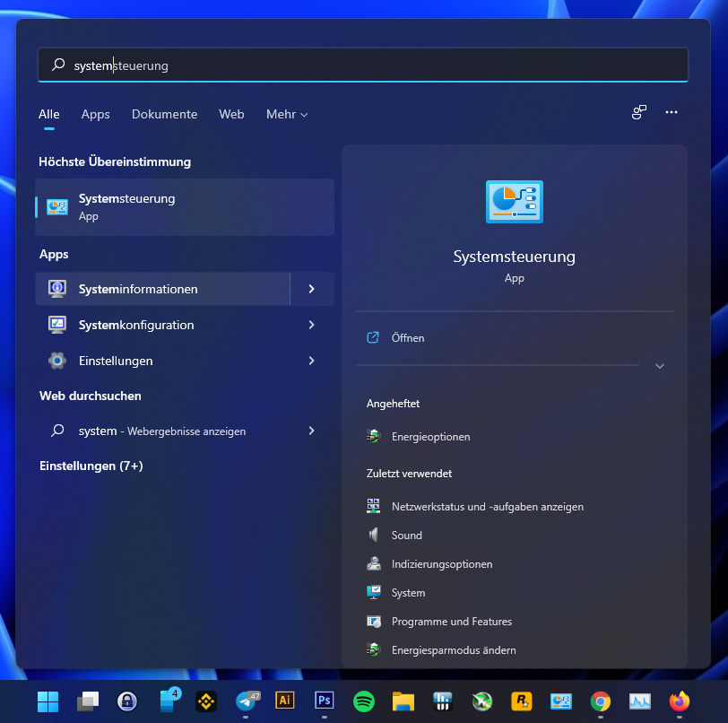Expand the system web results arrow
728x723 pixels.
pyautogui.click(x=312, y=431)
